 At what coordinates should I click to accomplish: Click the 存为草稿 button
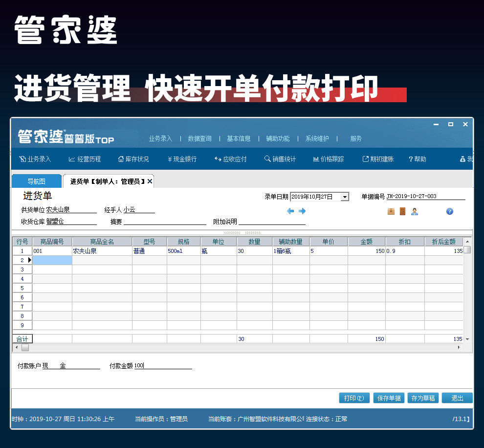423,398
